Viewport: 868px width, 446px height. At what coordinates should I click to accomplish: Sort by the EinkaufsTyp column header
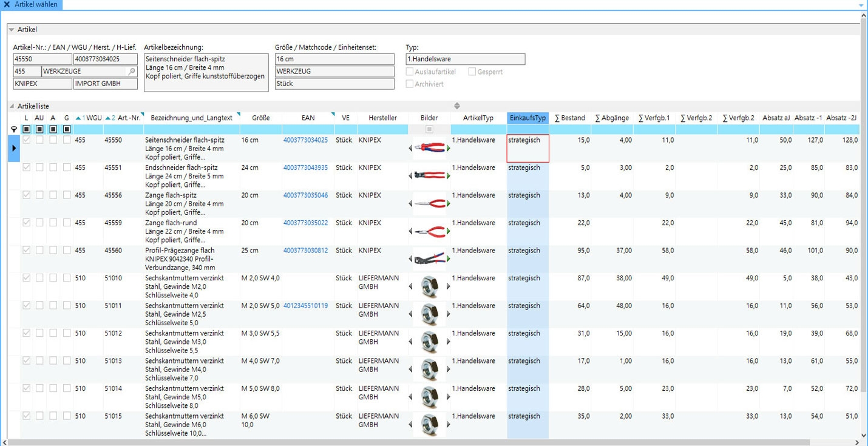[527, 118]
